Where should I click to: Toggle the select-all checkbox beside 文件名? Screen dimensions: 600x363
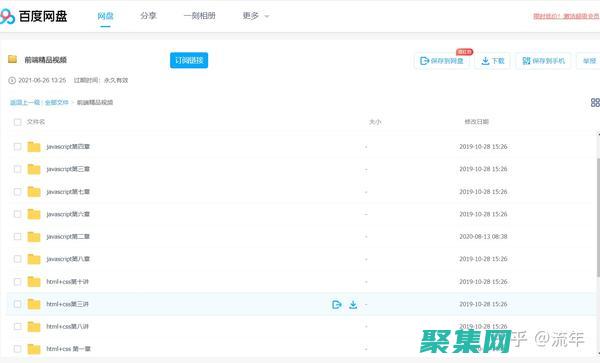[x=17, y=122]
